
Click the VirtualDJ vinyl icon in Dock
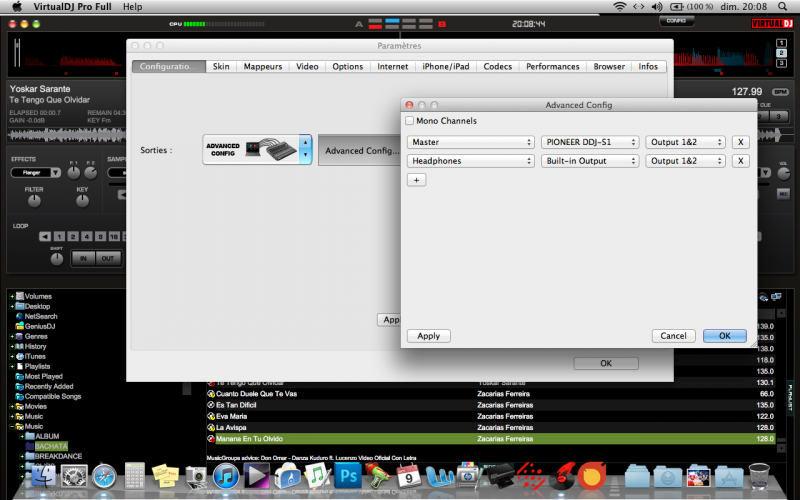click(561, 477)
